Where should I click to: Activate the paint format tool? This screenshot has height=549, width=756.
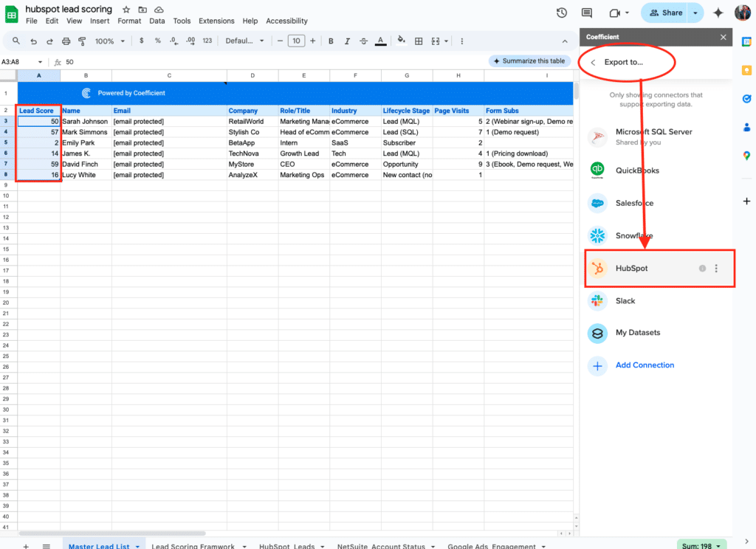(x=82, y=41)
